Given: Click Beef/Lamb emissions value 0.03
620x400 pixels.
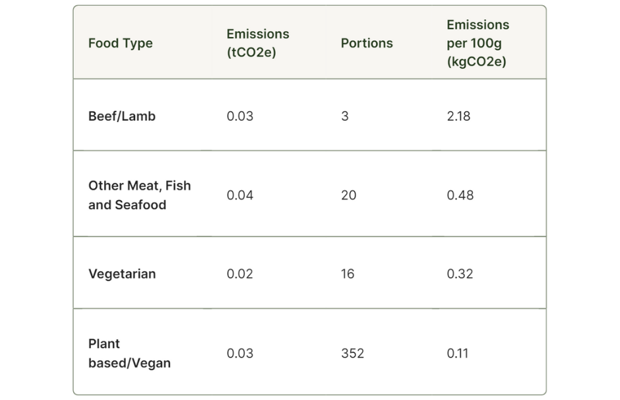Looking at the screenshot, I should click(240, 116).
